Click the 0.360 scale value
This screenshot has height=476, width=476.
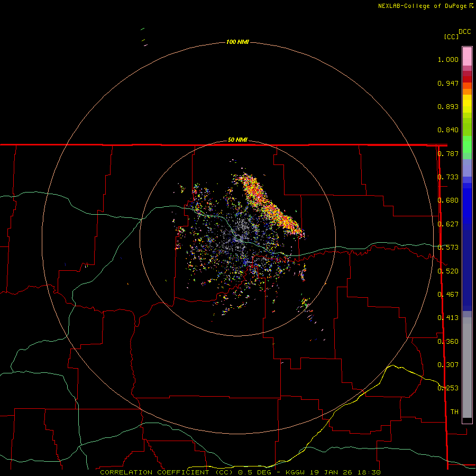pos(448,342)
